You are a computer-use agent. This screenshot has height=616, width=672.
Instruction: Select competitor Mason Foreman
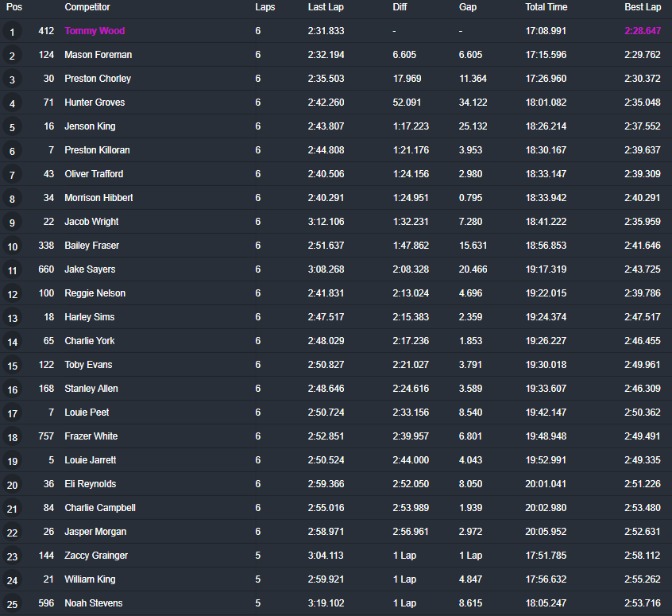[98, 55]
